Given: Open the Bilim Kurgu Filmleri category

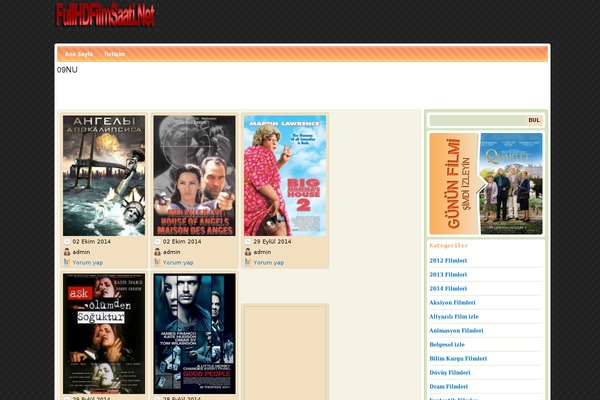Looking at the screenshot, I should tap(458, 359).
